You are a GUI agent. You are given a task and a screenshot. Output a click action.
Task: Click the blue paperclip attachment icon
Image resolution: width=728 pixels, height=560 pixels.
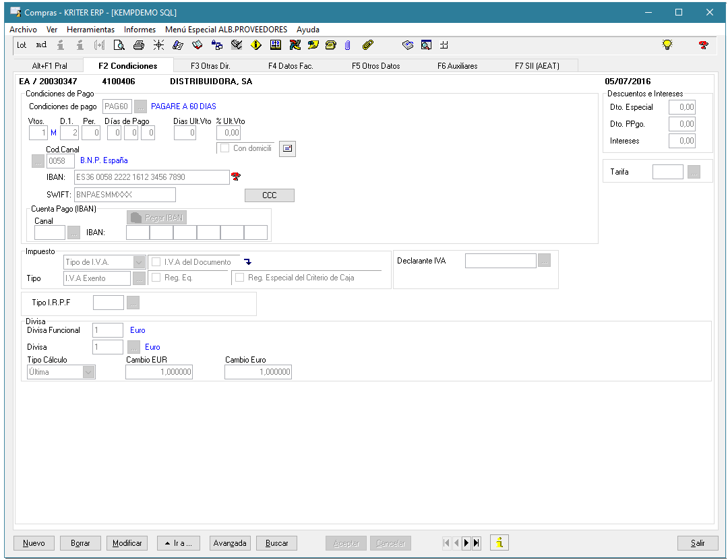coord(347,45)
